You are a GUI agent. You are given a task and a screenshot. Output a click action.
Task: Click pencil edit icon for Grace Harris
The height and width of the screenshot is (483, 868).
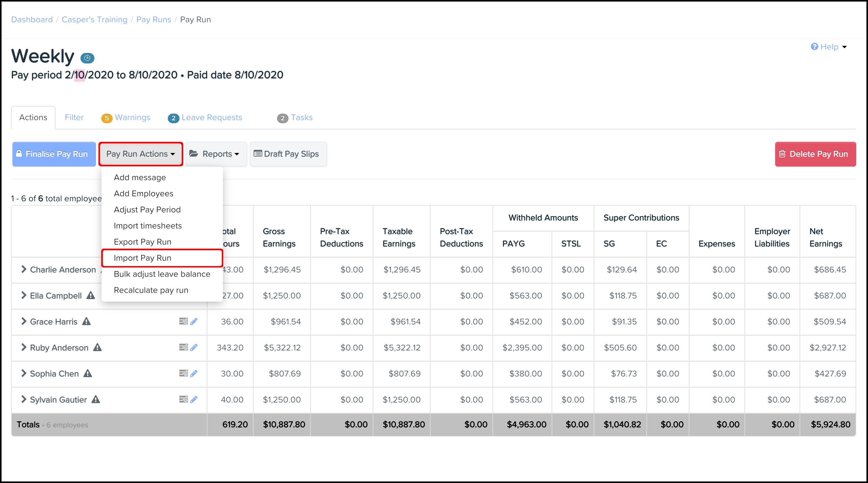(194, 322)
